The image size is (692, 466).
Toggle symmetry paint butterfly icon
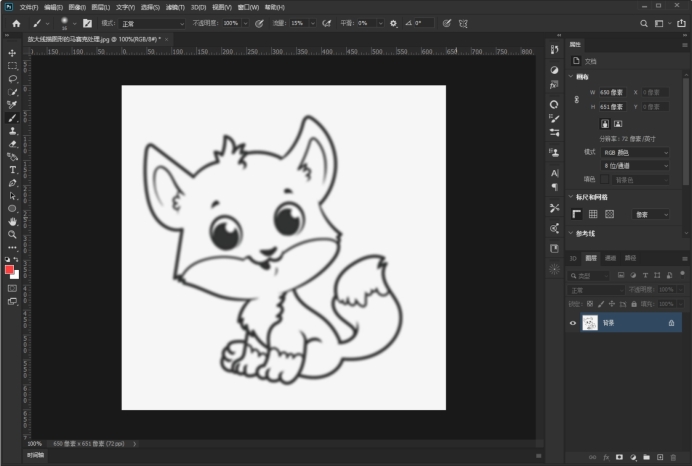[463, 23]
